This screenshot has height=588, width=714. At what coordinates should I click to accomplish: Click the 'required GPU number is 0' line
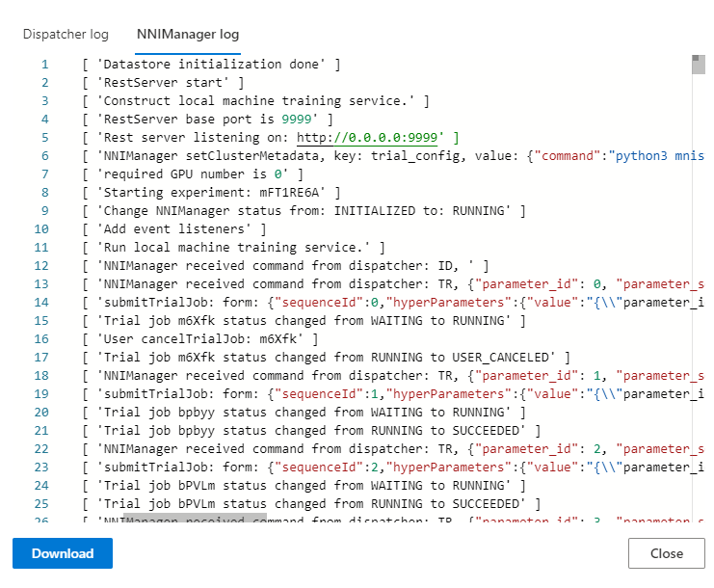tap(193, 174)
